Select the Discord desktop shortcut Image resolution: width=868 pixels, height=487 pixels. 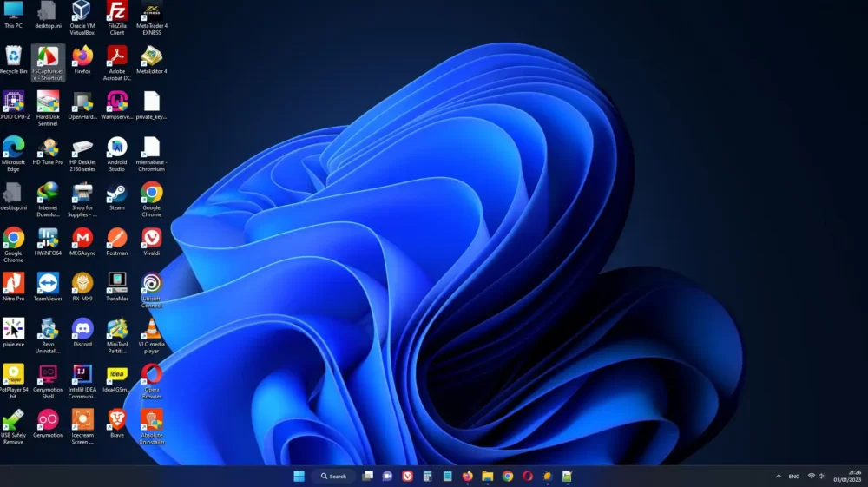pos(82,332)
